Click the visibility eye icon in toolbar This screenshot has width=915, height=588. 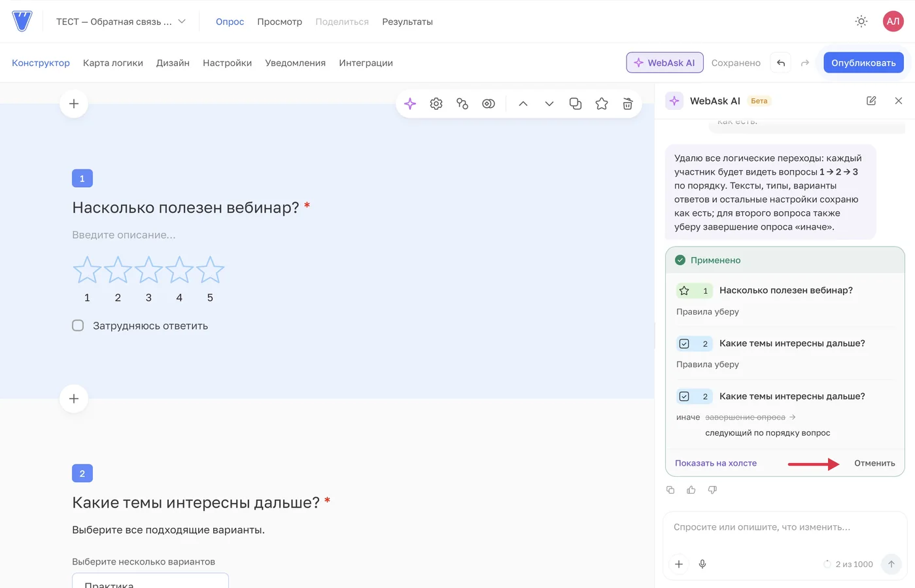[489, 104]
